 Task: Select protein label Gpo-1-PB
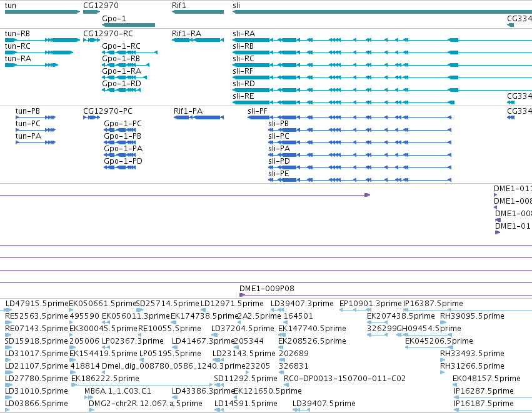point(123,136)
